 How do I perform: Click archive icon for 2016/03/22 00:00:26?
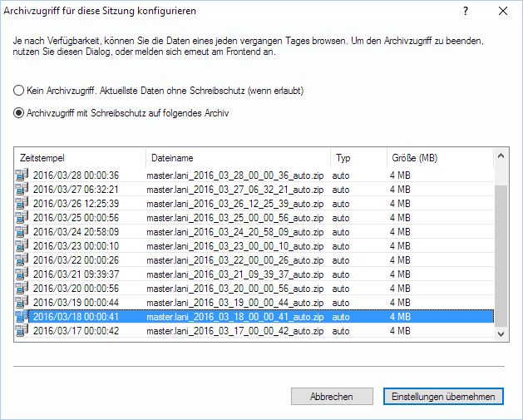(x=22, y=259)
